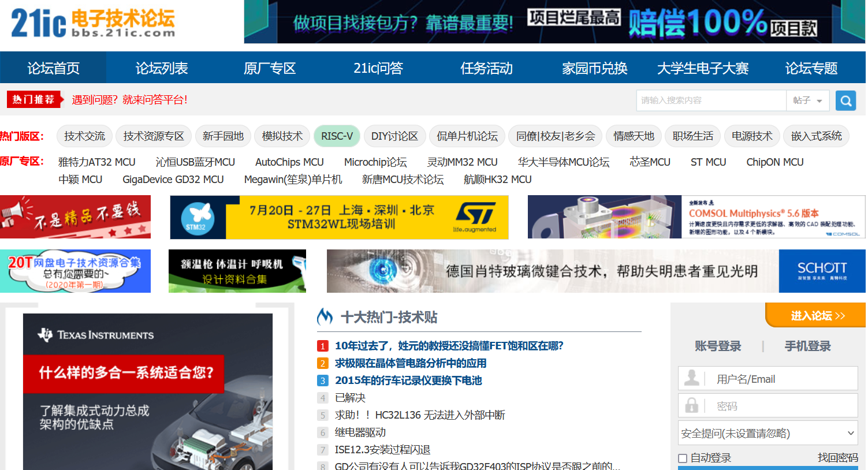This screenshot has width=868, height=470.
Task: Select the 同僚|校友|老乡会 forum tag
Action: [x=556, y=136]
